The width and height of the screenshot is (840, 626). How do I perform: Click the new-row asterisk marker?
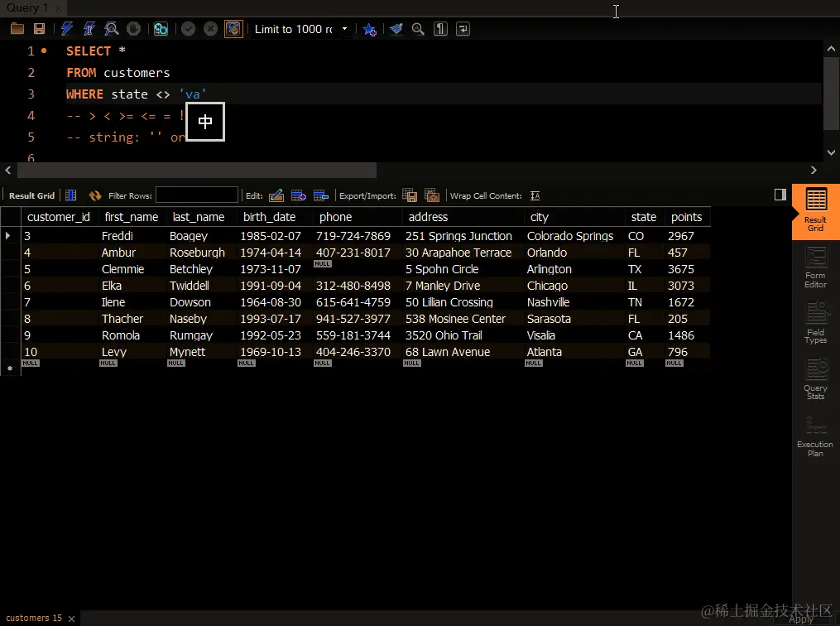tap(10, 368)
